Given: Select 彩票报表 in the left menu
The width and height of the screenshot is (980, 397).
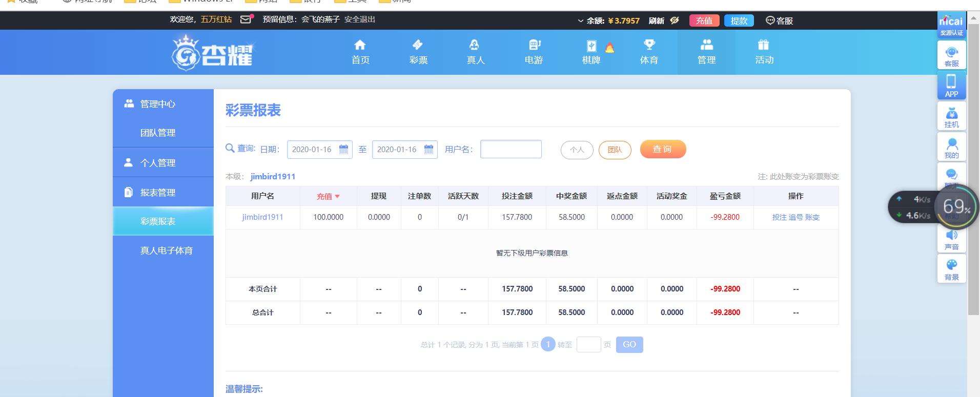Looking at the screenshot, I should [163, 221].
